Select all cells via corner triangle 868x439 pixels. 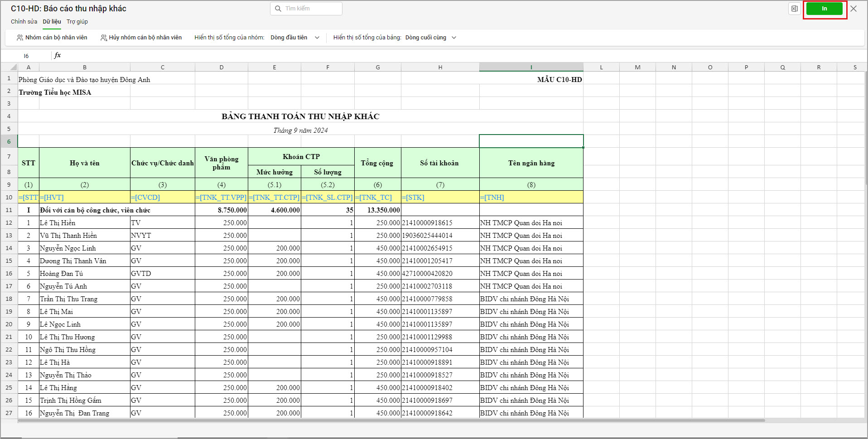point(13,67)
